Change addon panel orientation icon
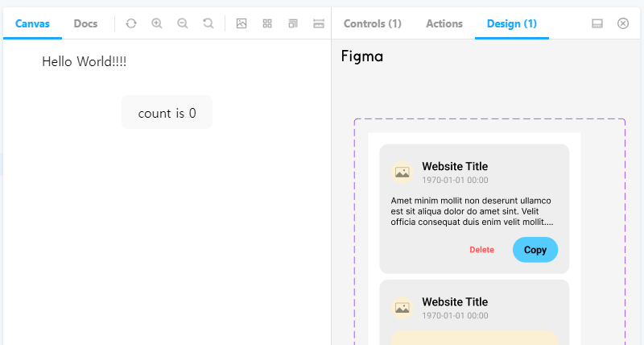Screen dimensions: 644x345 [597, 23]
